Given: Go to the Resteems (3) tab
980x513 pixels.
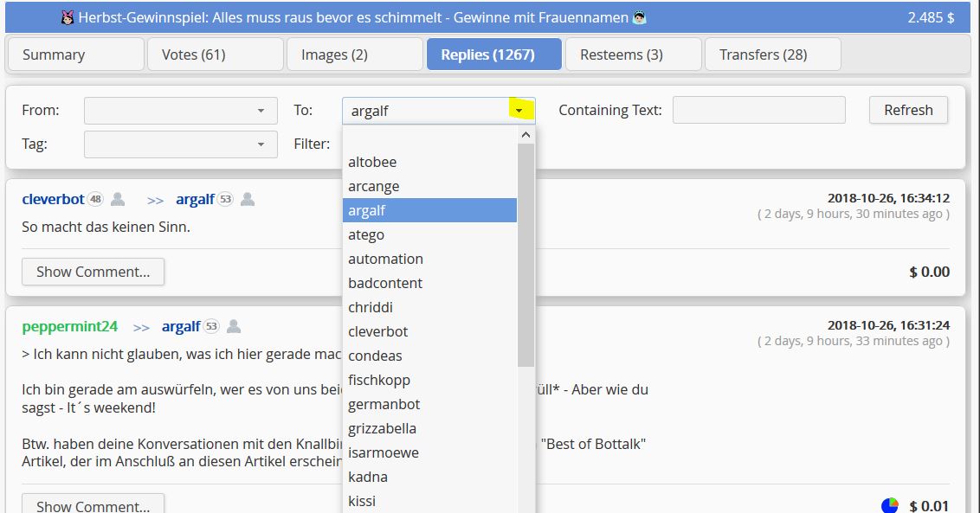Looking at the screenshot, I should [633, 55].
